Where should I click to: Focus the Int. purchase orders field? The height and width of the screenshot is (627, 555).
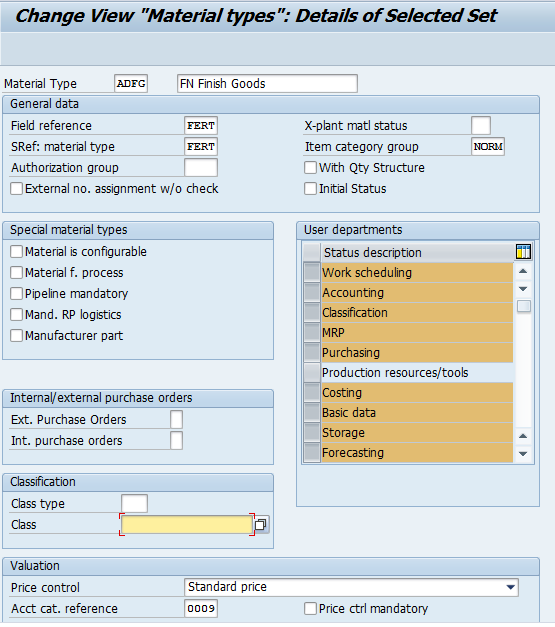click(x=177, y=441)
